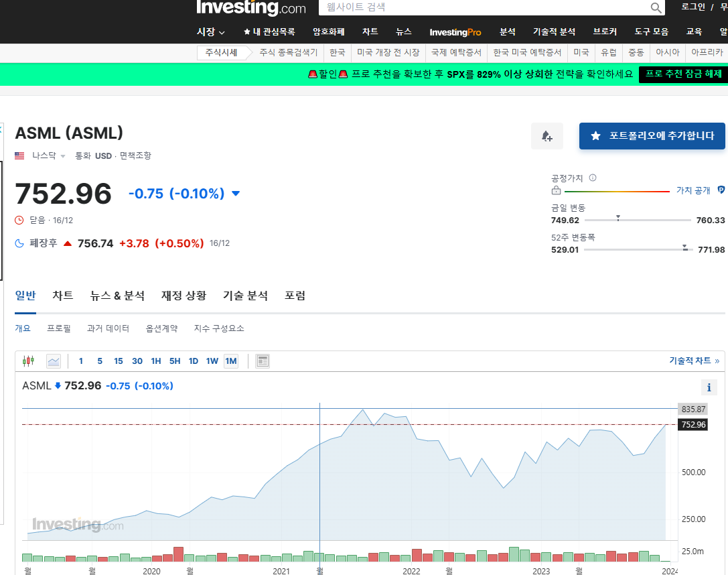Click the chart news table icon
Screen dimensions: 728x575
(x=263, y=361)
